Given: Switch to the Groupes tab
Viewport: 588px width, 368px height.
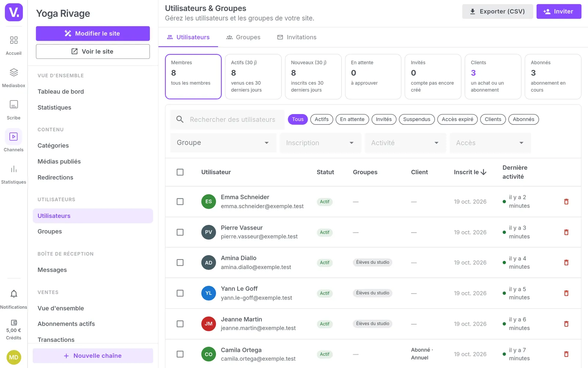Looking at the screenshot, I should [243, 37].
